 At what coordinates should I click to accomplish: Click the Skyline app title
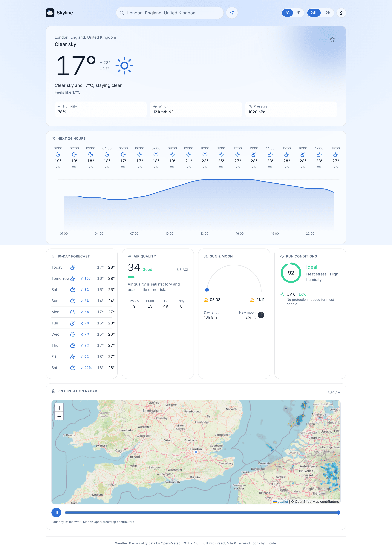(65, 13)
